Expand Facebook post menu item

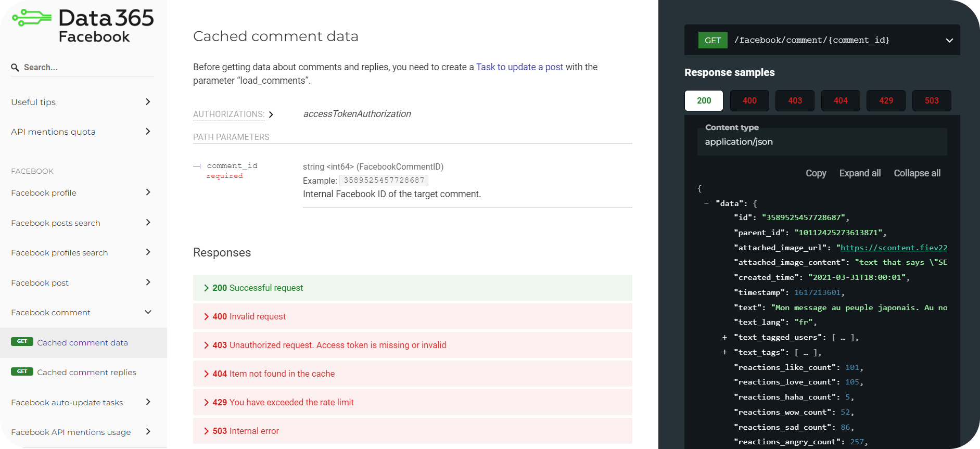click(83, 283)
